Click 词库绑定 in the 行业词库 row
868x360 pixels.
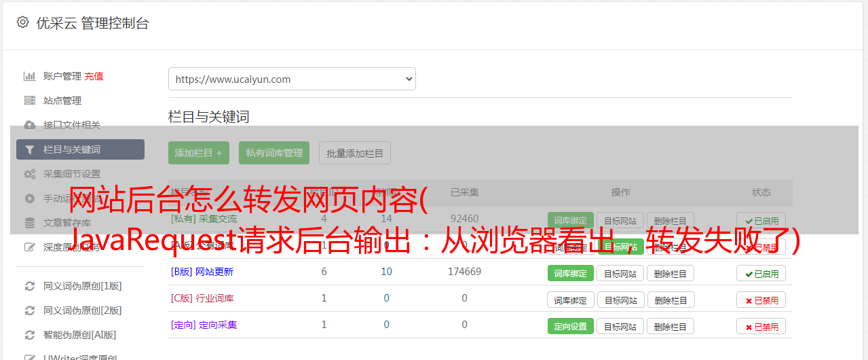[571, 300]
